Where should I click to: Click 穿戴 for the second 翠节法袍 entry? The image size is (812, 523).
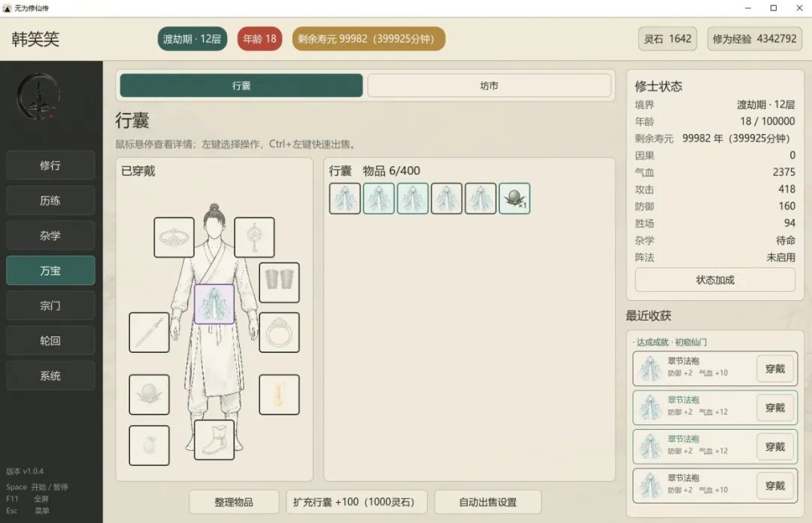tap(775, 408)
